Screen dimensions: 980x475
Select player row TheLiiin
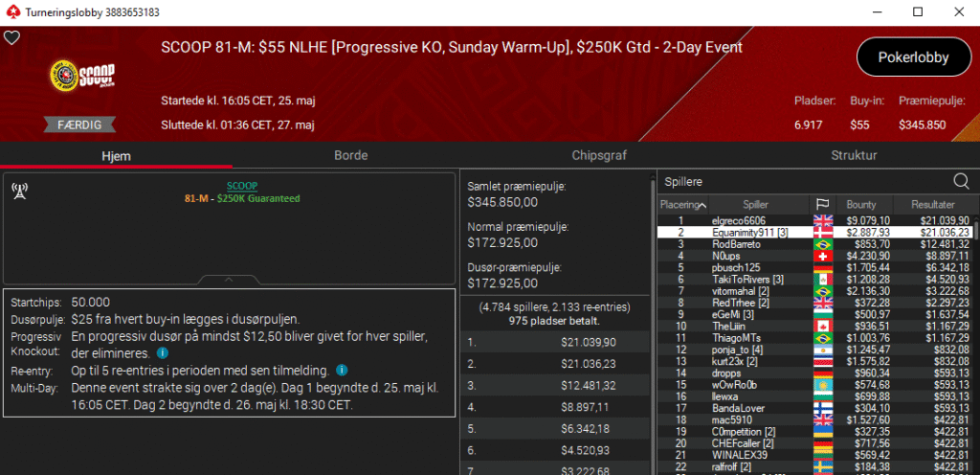(x=815, y=327)
